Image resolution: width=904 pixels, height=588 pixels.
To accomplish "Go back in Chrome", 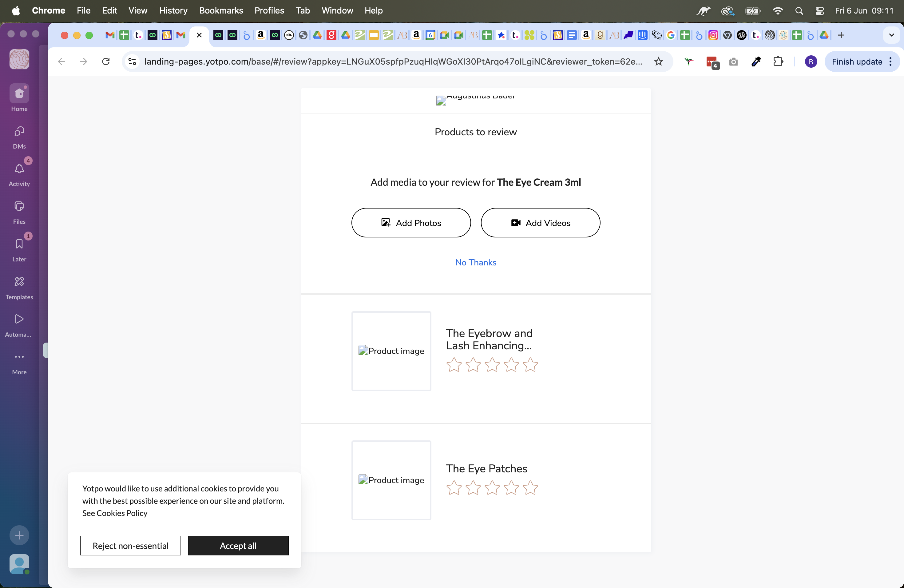I will point(61,62).
